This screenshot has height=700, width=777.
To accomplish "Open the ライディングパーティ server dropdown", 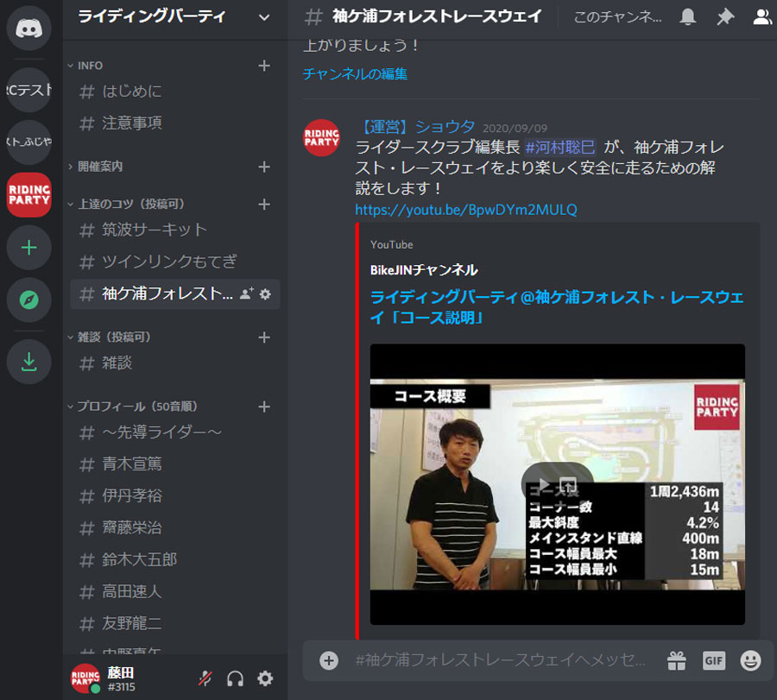I will [175, 17].
